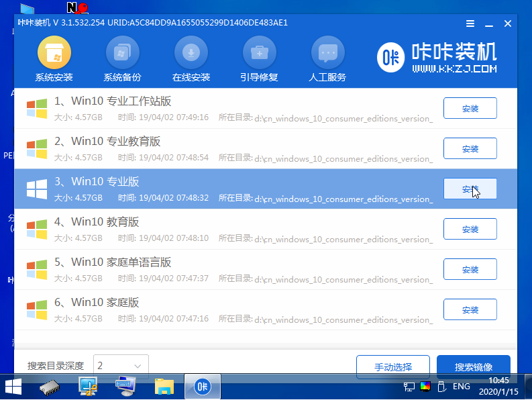
Task: Click Windows logo of Win10 专业版 row
Action: click(x=37, y=189)
